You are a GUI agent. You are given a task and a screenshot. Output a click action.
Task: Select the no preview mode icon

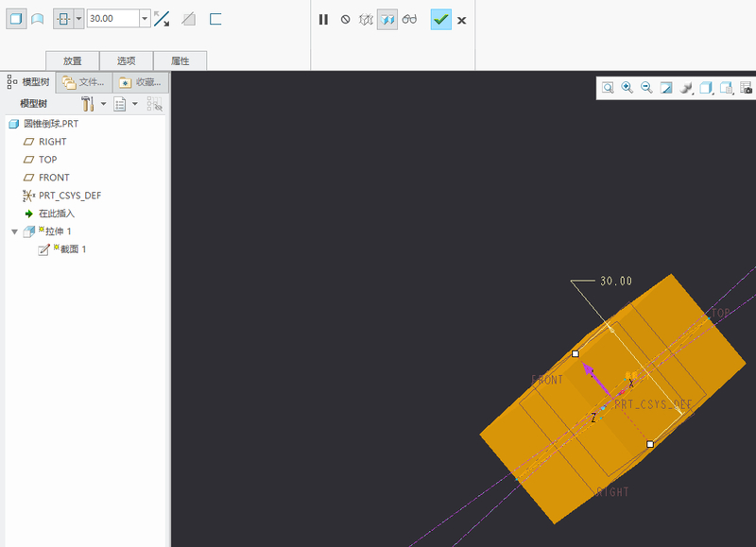point(345,19)
